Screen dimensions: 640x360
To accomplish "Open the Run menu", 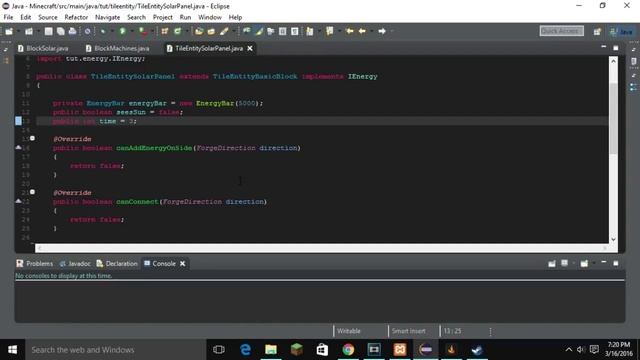I will tap(185, 17).
